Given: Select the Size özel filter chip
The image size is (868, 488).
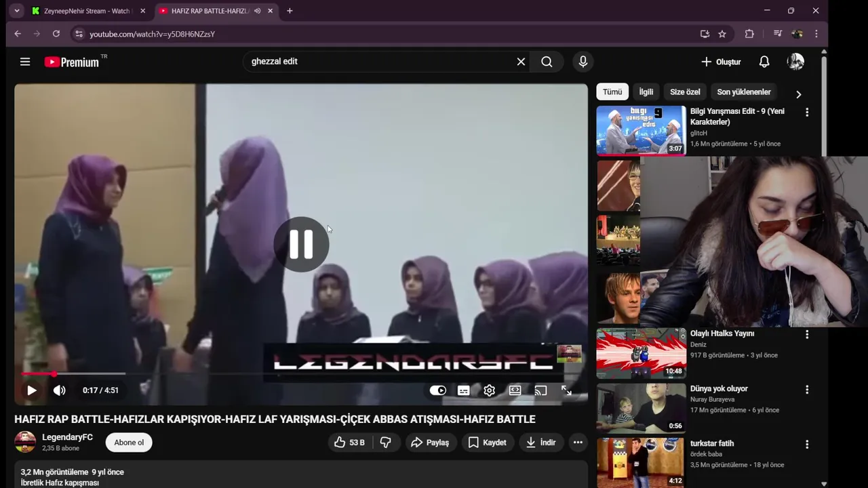Looking at the screenshot, I should [x=685, y=92].
